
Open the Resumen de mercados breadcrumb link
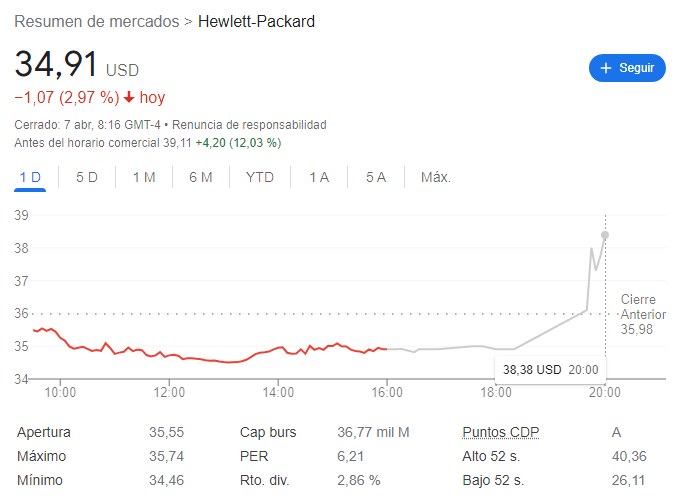click(x=97, y=21)
